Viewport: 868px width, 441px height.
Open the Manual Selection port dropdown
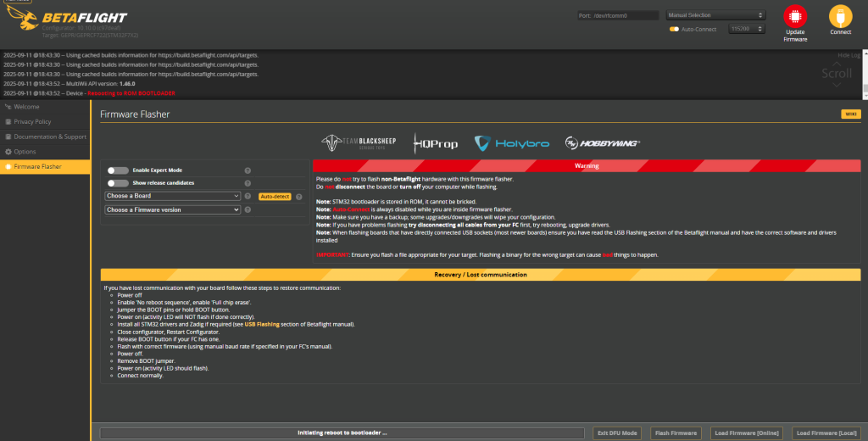point(715,15)
